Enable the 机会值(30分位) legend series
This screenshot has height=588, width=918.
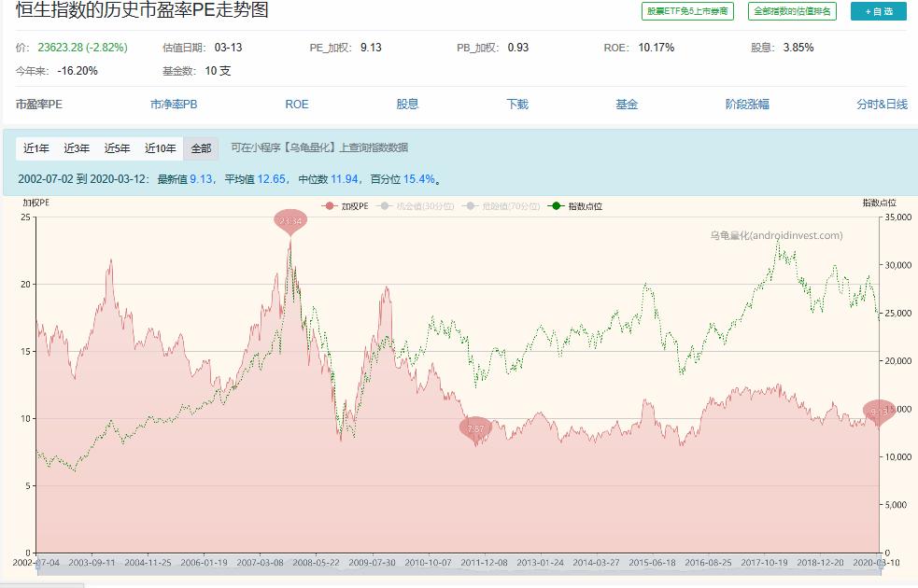(x=417, y=206)
